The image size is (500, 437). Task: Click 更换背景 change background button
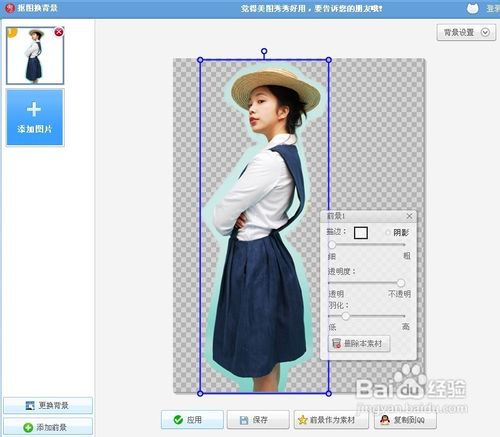(x=48, y=405)
